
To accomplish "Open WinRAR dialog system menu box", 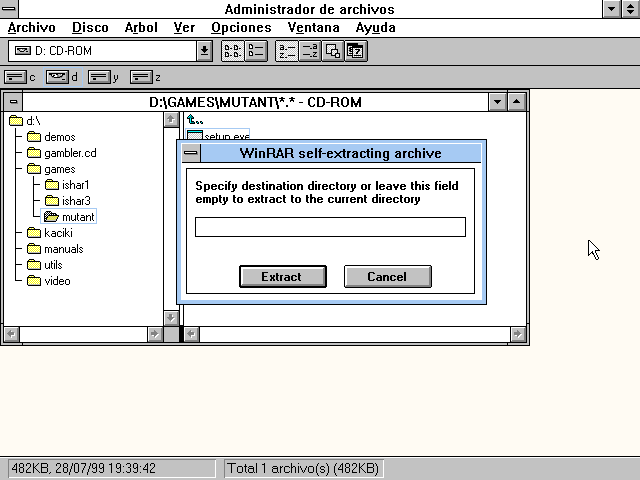I will pyautogui.click(x=190, y=153).
